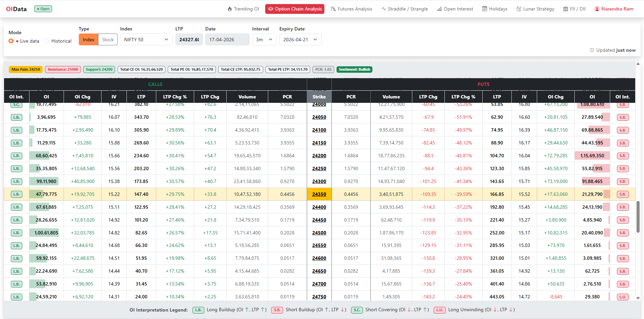Image resolution: width=644 pixels, height=319 pixels.
Task: Switch type toggle to Stock
Action: (108, 40)
